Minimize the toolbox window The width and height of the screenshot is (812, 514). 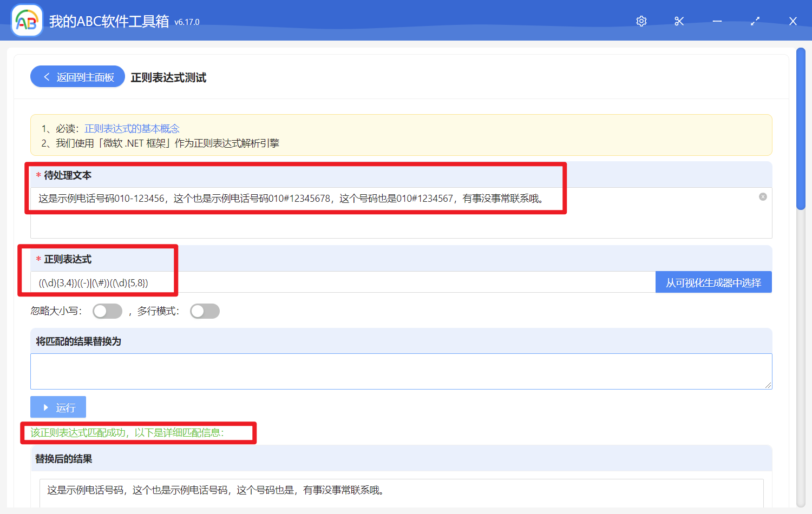[x=717, y=21]
